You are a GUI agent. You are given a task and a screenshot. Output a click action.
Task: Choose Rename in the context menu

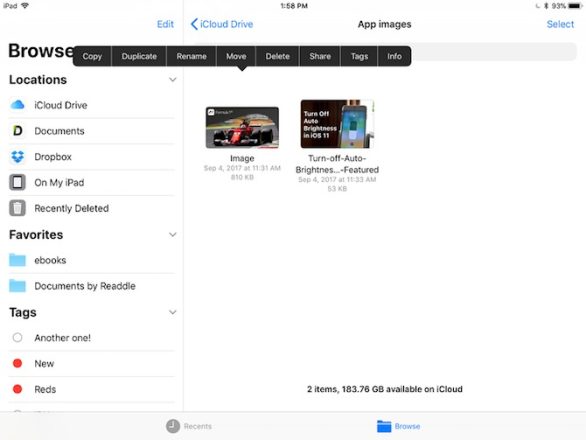[x=191, y=56]
